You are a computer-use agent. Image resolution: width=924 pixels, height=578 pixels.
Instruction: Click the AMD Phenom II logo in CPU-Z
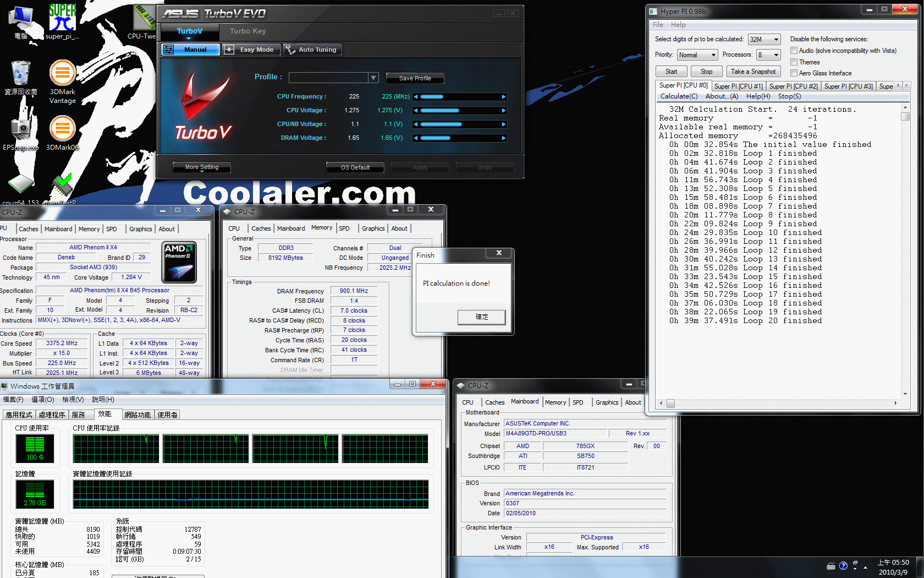[179, 262]
